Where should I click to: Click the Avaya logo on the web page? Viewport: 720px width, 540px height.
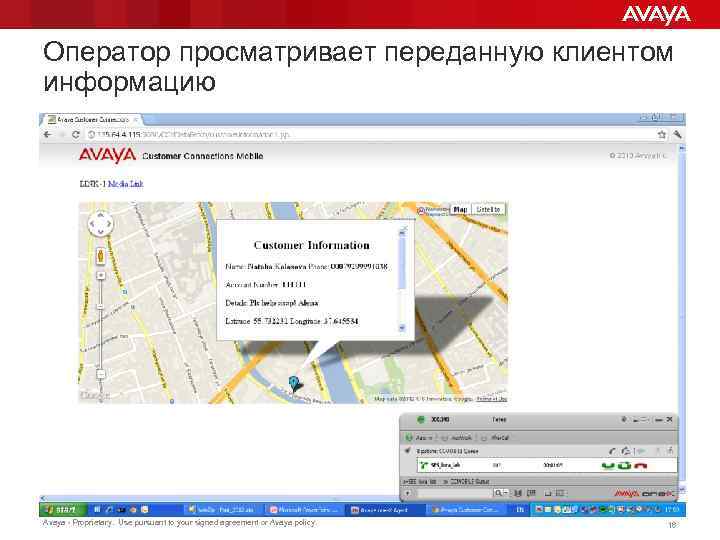tap(107, 156)
